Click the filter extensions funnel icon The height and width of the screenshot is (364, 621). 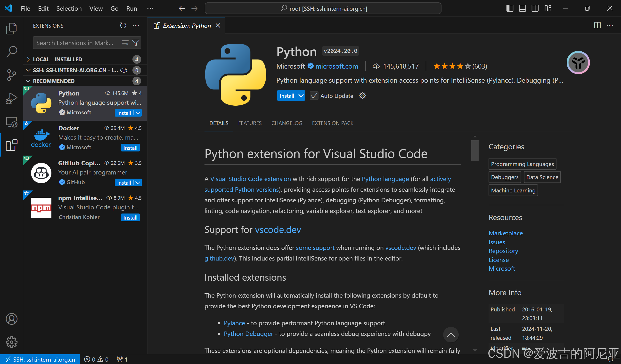[136, 43]
